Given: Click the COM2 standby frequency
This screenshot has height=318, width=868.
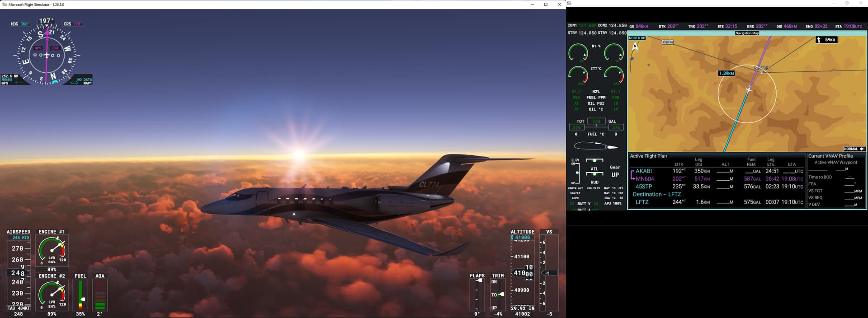Looking at the screenshot, I should (x=618, y=33).
